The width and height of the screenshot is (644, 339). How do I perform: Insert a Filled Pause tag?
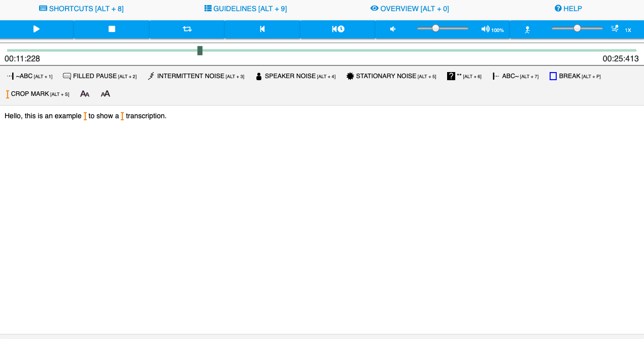99,76
